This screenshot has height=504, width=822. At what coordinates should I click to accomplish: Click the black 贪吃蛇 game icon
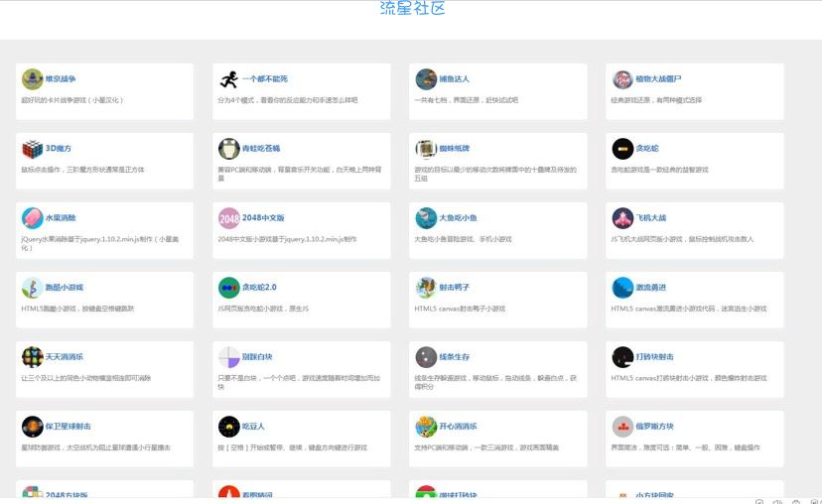pos(622,149)
